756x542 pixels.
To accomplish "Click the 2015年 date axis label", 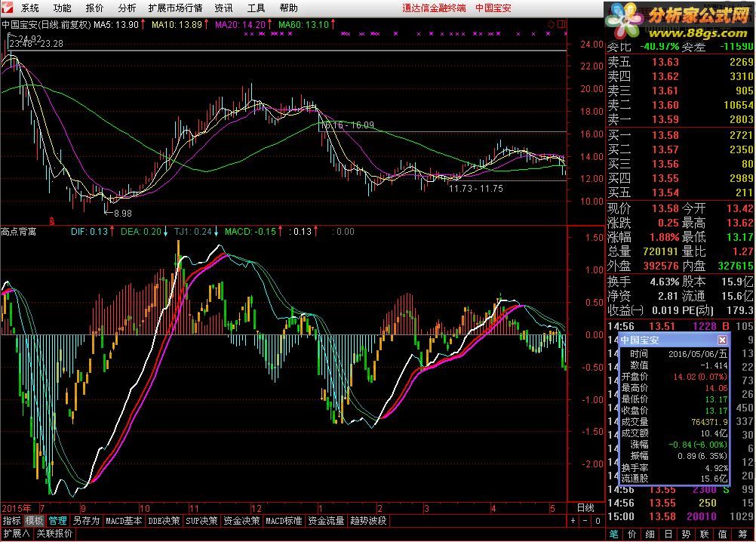I will pos(17,508).
